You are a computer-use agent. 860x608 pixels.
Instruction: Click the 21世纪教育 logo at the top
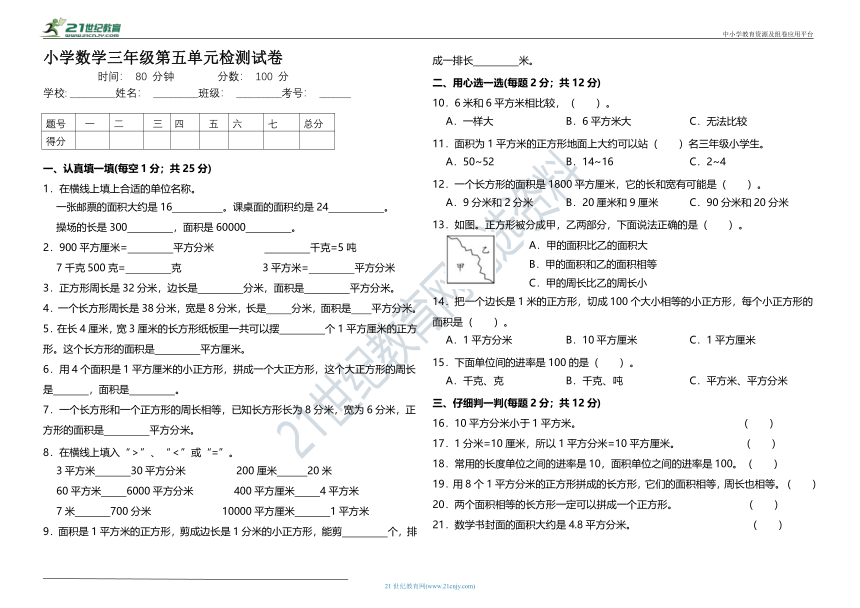(82, 28)
